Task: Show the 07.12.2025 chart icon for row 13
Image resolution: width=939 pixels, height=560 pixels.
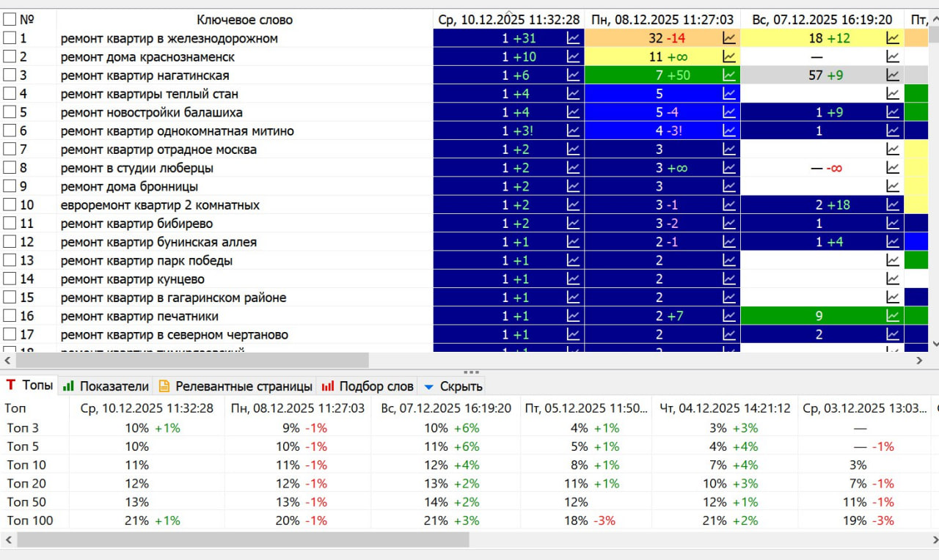Action: click(x=893, y=260)
